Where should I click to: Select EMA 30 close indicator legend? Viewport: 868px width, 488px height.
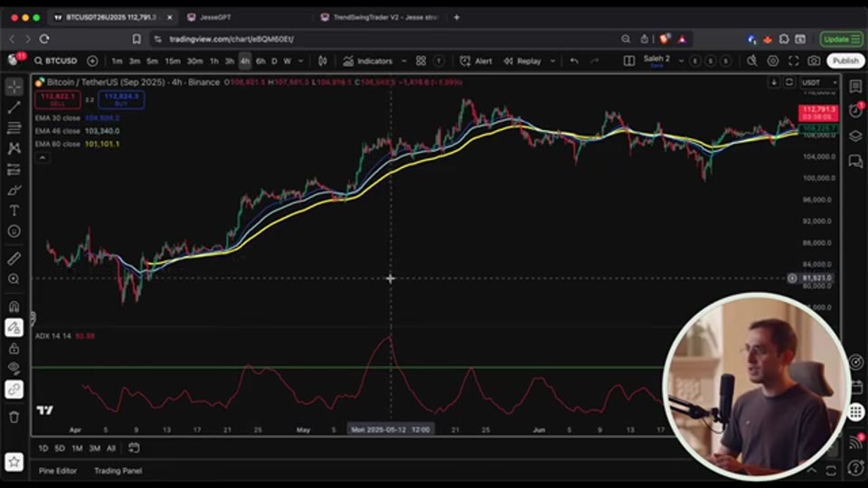tap(58, 117)
